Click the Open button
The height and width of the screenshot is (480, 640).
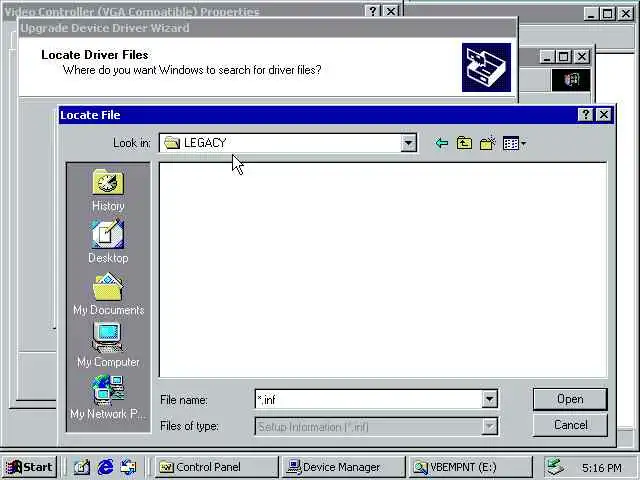pos(570,399)
